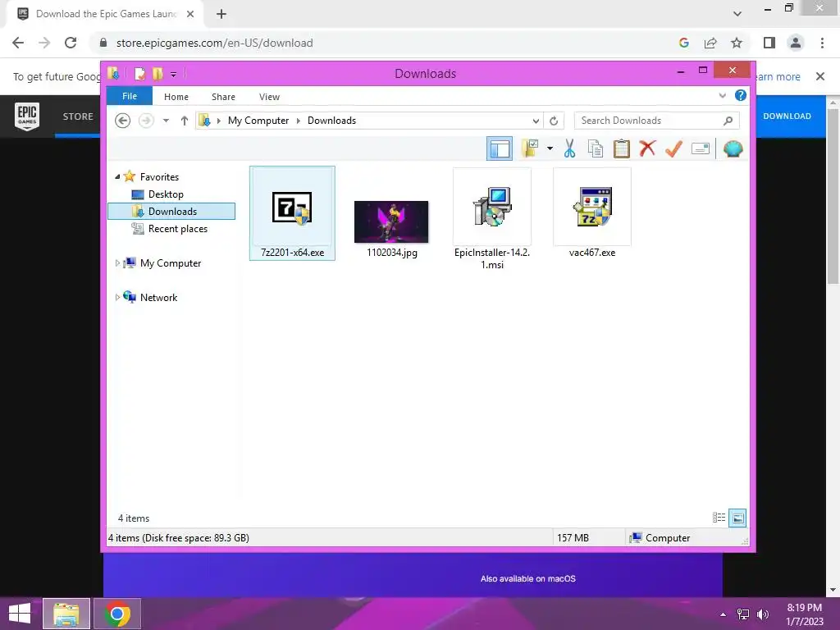
Task: Switch to large icons view layout
Action: click(x=737, y=518)
